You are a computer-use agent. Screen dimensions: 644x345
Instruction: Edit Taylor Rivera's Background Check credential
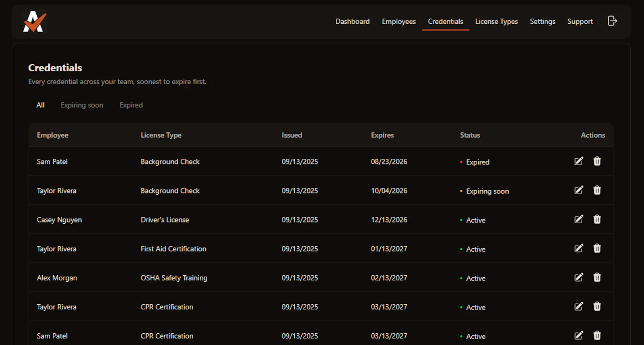[578, 190]
